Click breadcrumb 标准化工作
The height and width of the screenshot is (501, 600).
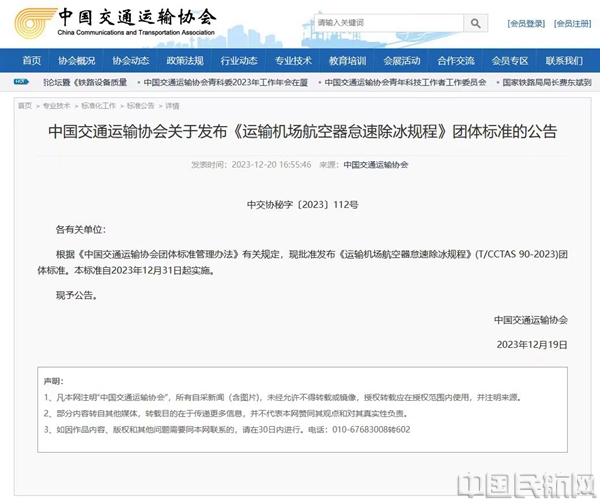(98, 106)
